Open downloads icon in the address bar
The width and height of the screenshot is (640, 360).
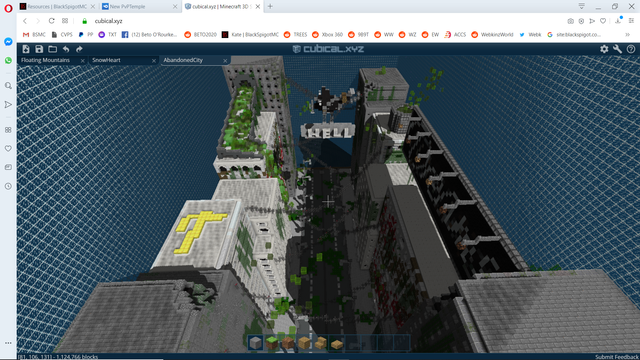point(618,21)
